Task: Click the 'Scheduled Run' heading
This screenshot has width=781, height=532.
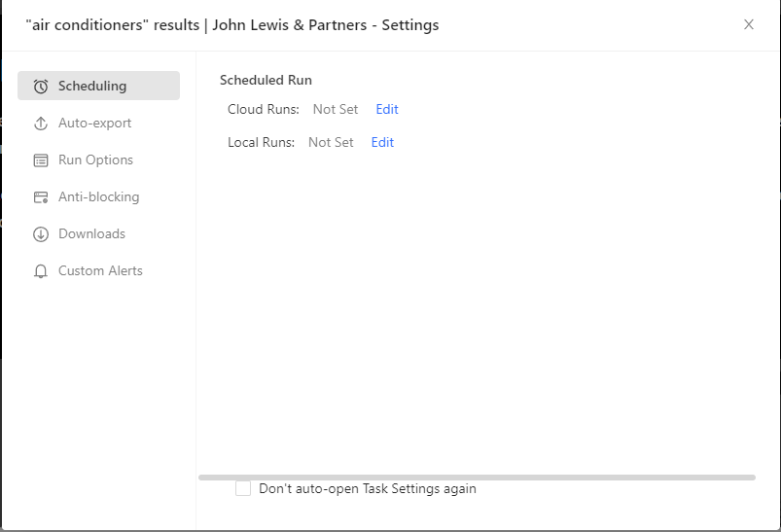Action: (x=266, y=80)
